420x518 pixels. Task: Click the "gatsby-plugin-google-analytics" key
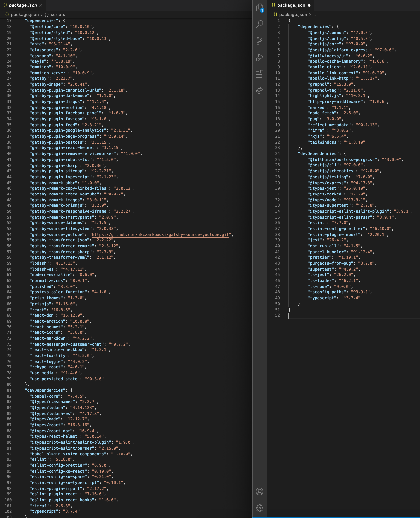coord(68,130)
